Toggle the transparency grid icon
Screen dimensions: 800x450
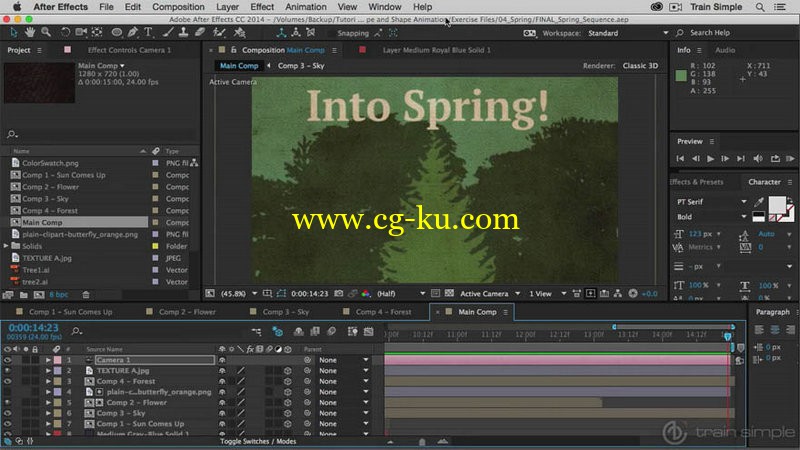449,293
